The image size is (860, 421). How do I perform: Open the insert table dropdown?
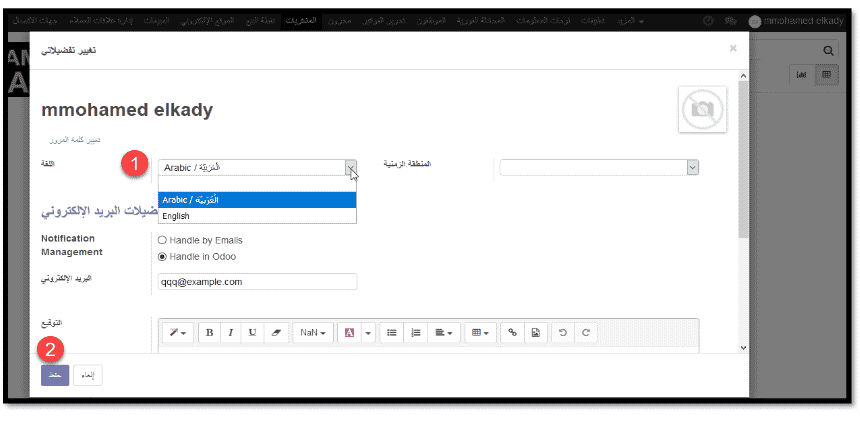point(480,333)
